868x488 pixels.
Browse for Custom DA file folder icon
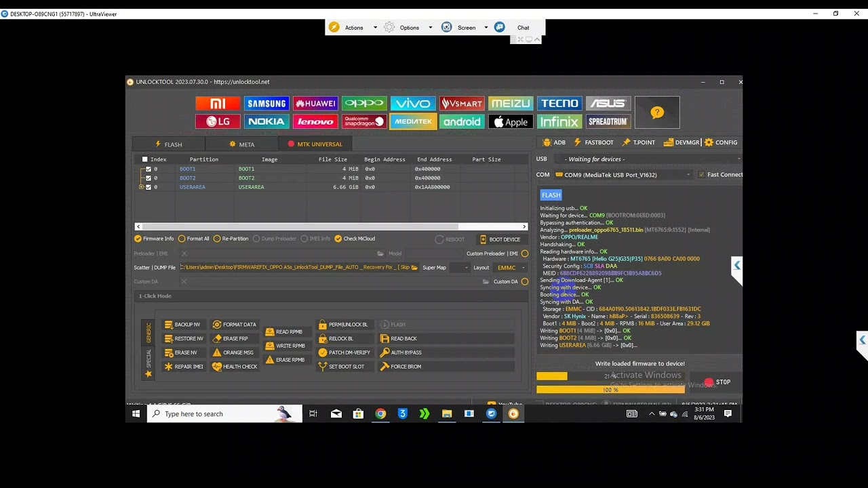[x=486, y=282]
